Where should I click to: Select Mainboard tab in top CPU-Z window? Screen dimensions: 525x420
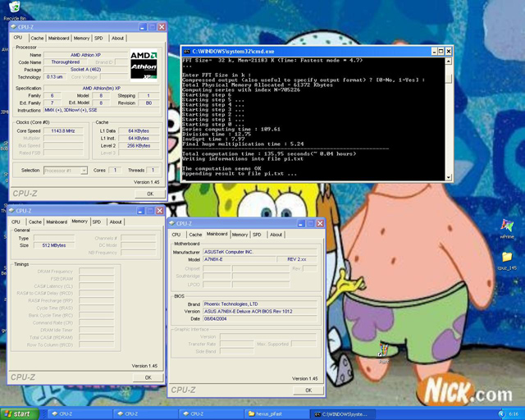(58, 39)
